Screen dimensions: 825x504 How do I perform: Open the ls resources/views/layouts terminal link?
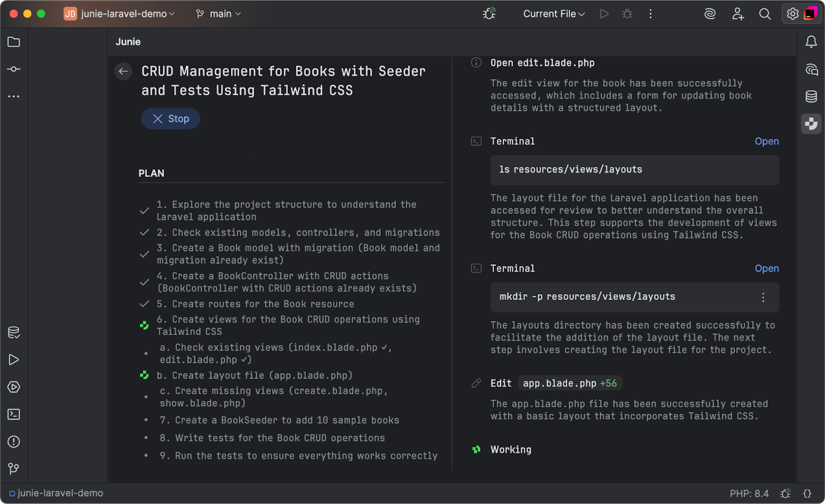click(x=767, y=141)
